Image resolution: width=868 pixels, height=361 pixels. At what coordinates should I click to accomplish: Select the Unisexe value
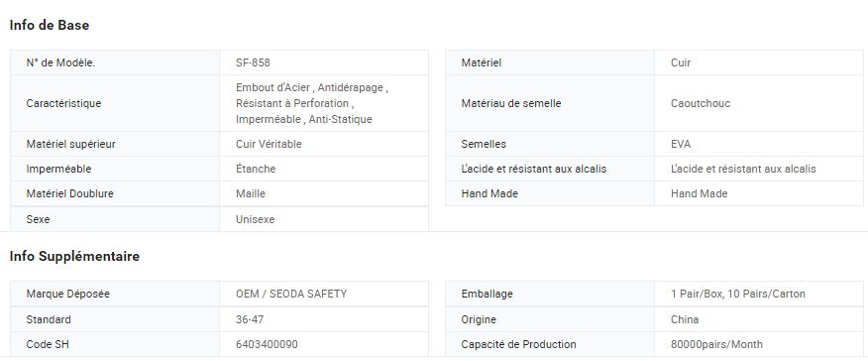[256, 219]
